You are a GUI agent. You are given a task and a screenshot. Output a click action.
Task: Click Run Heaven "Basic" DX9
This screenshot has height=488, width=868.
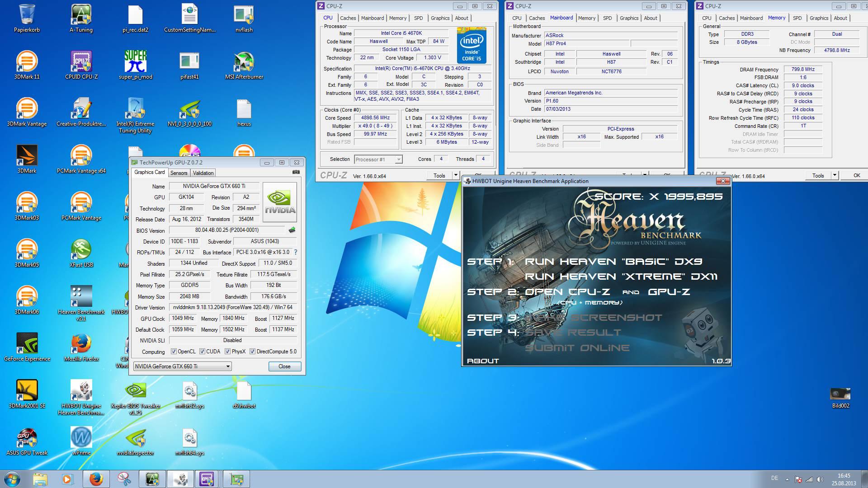click(613, 262)
